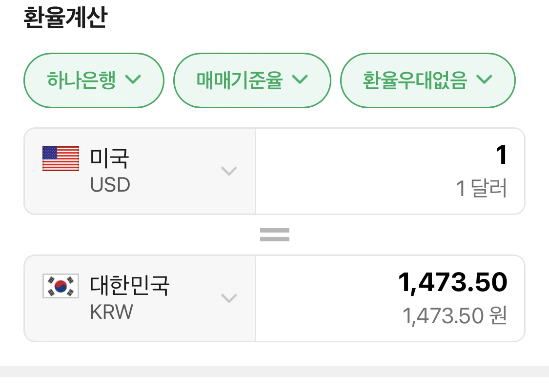
Task: Click the USD currency code text
Action: click(x=110, y=185)
